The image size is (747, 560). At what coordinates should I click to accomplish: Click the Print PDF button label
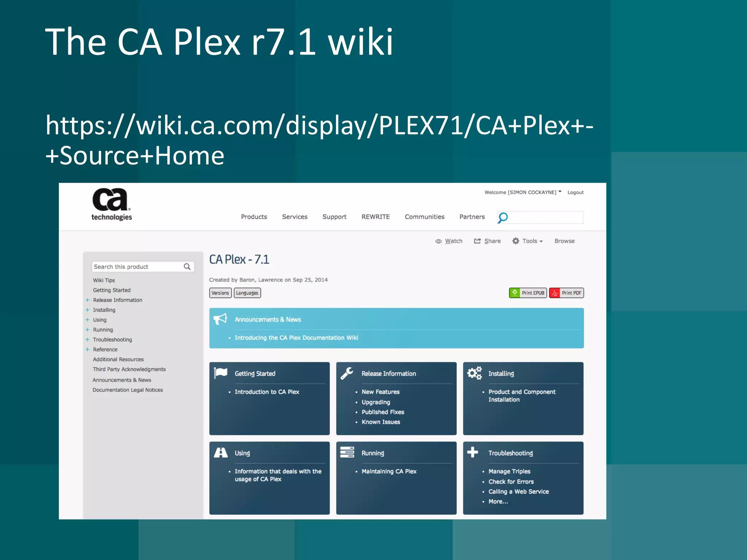click(x=572, y=293)
